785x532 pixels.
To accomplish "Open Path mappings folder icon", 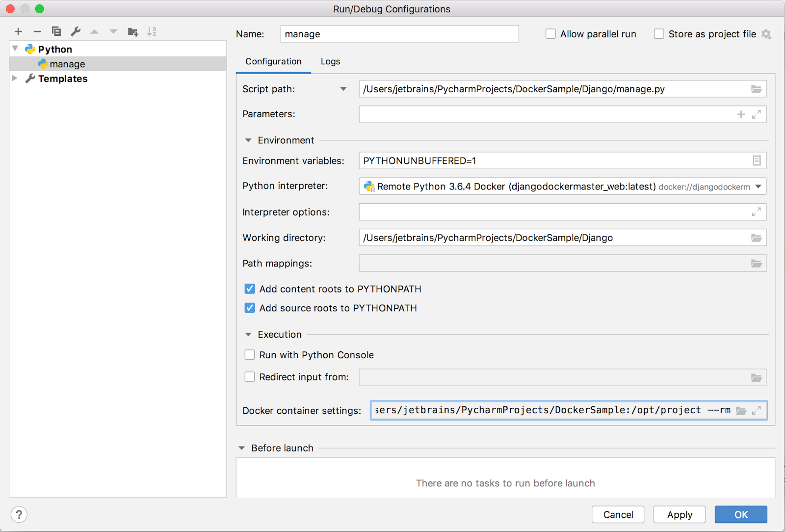I will pos(757,264).
